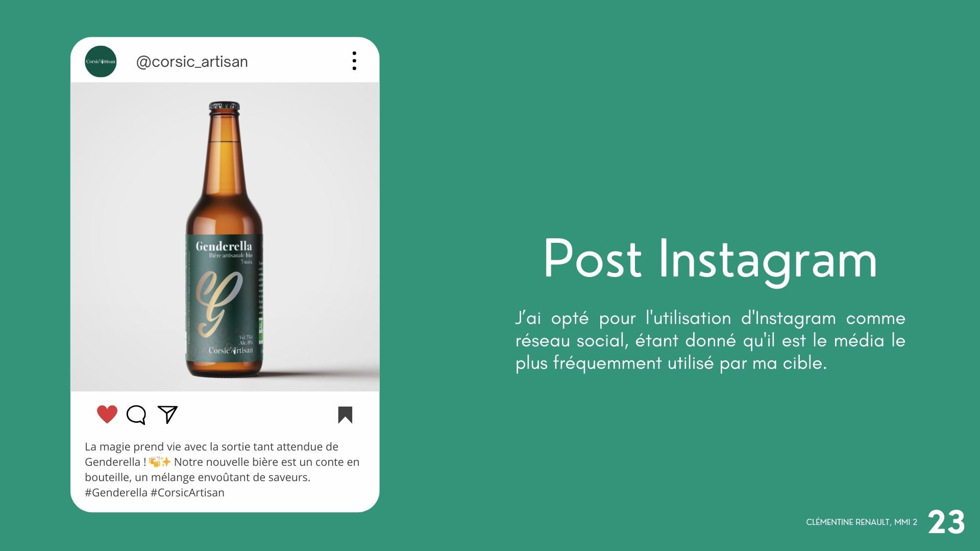Click the Genderella beer bottle photo

coord(225,237)
